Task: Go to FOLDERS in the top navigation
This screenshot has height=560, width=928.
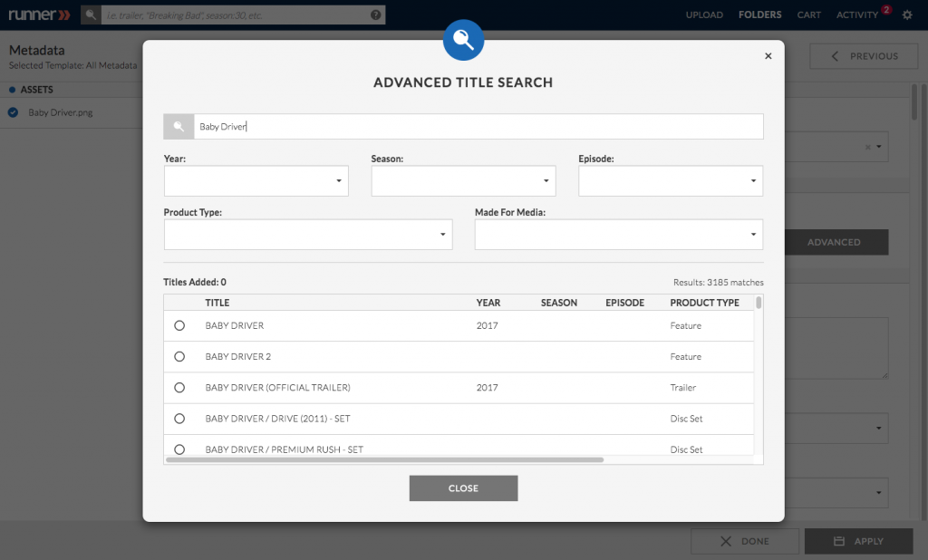Action: pos(760,14)
